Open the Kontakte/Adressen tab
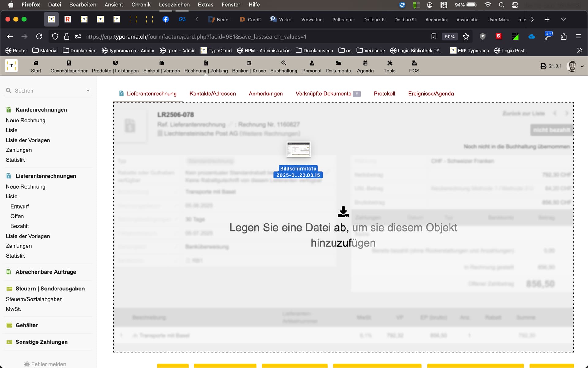 [213, 94]
